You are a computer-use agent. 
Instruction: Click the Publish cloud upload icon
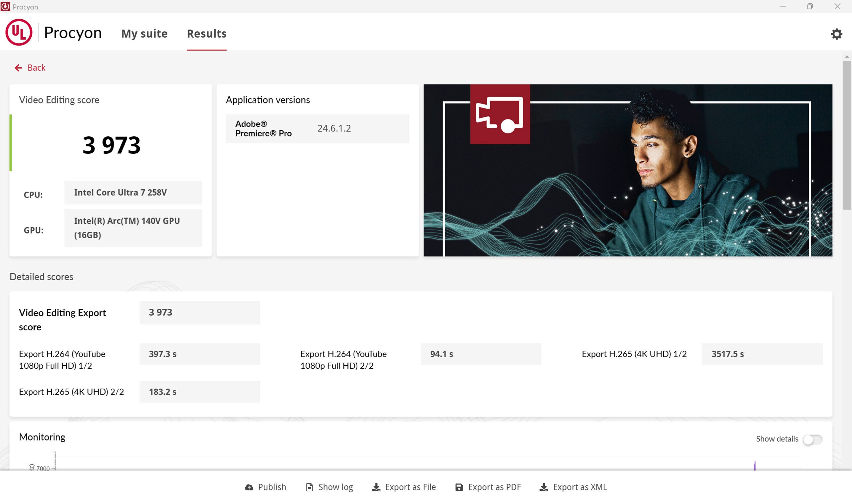[249, 487]
